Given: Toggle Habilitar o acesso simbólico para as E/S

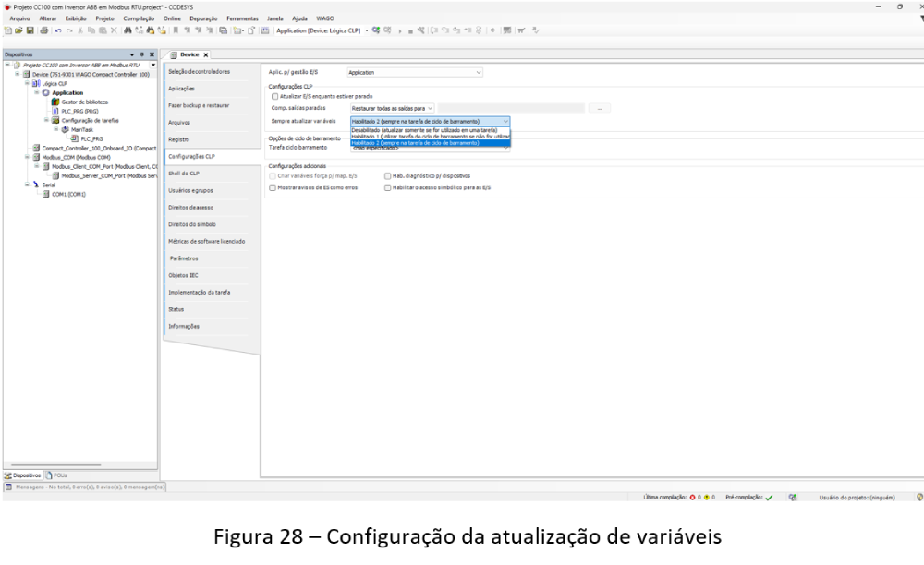Looking at the screenshot, I should [x=388, y=187].
